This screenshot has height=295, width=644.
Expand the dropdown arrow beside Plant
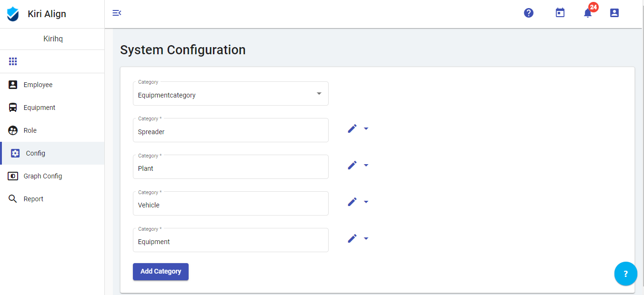tap(366, 165)
